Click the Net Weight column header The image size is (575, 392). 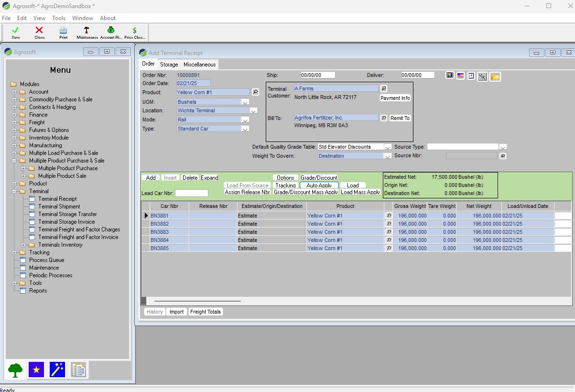pos(478,206)
